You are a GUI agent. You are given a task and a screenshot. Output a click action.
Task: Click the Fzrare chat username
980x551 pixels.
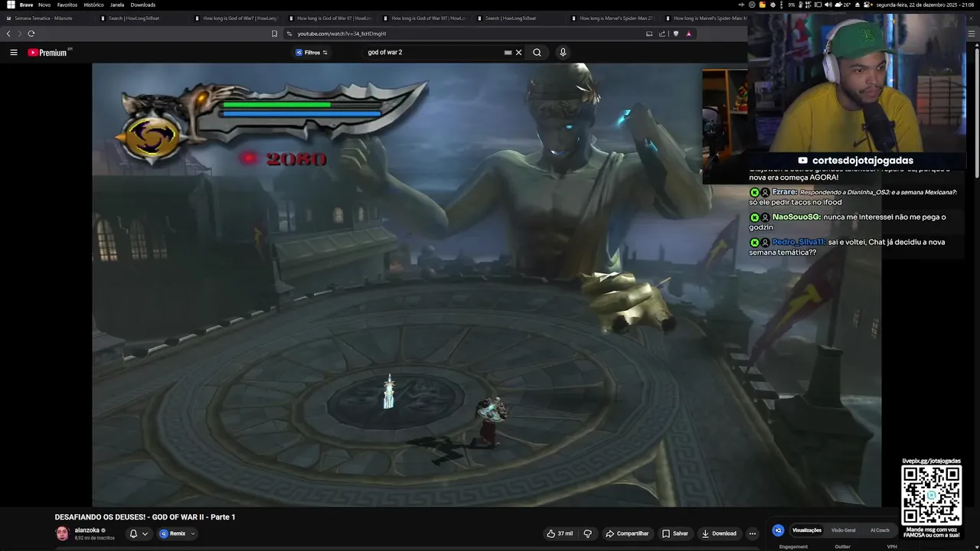coord(785,192)
